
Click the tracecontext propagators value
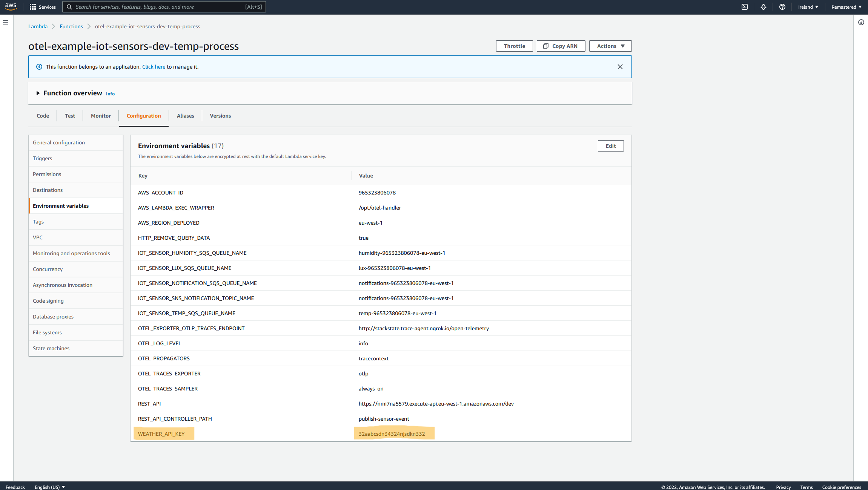(373, 358)
